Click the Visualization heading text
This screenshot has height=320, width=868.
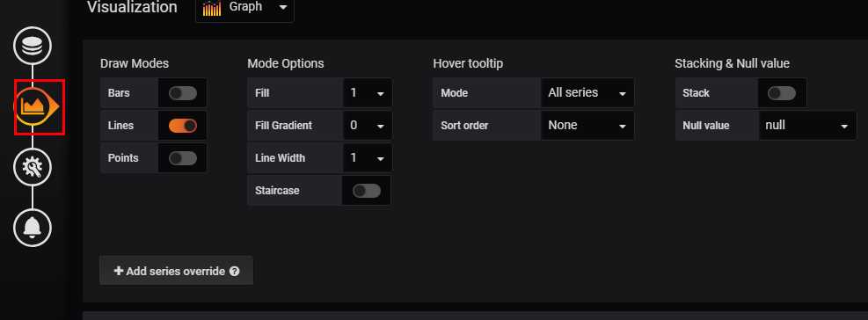(x=132, y=7)
